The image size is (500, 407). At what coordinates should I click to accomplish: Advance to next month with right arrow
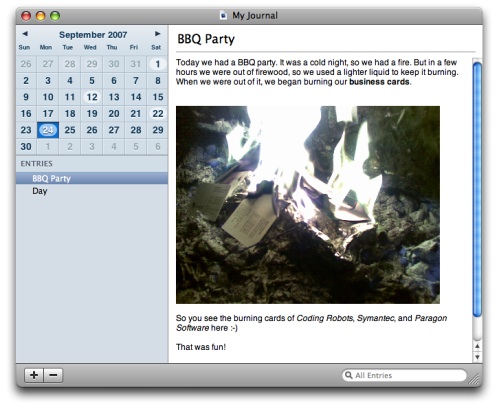pyautogui.click(x=157, y=34)
